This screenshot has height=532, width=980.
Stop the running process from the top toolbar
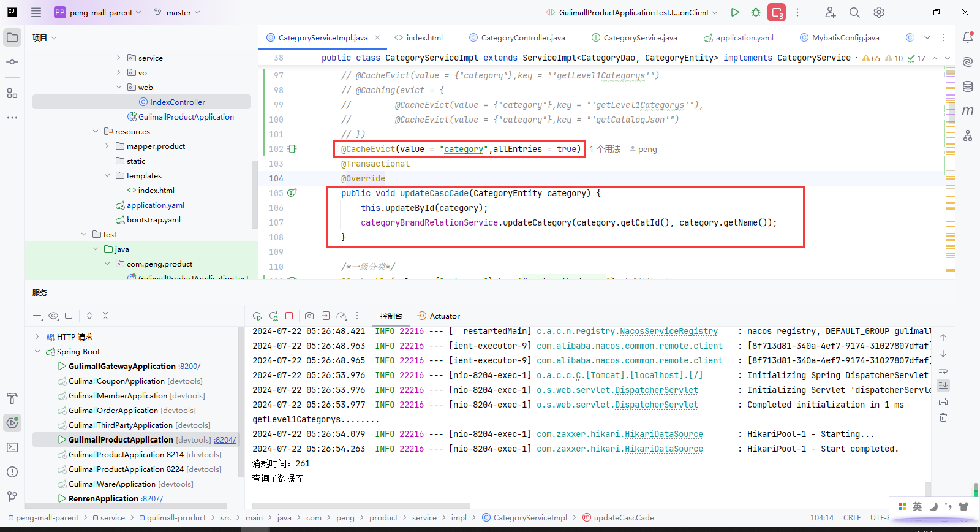click(x=777, y=12)
